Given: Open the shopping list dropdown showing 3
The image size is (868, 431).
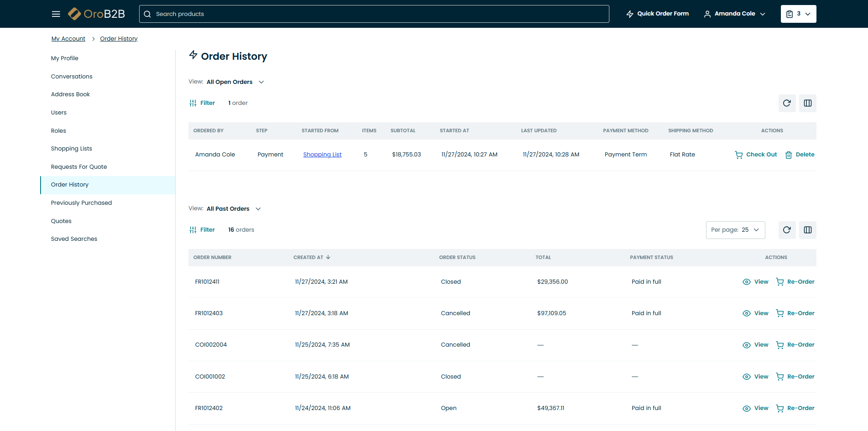Looking at the screenshot, I should (x=798, y=14).
